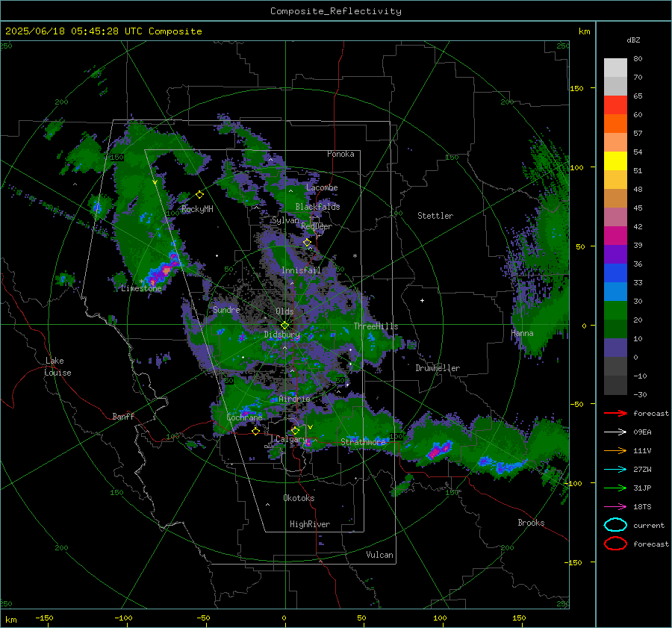
Task: Select the purple swatch near 39 dBZ
Action: [615, 254]
